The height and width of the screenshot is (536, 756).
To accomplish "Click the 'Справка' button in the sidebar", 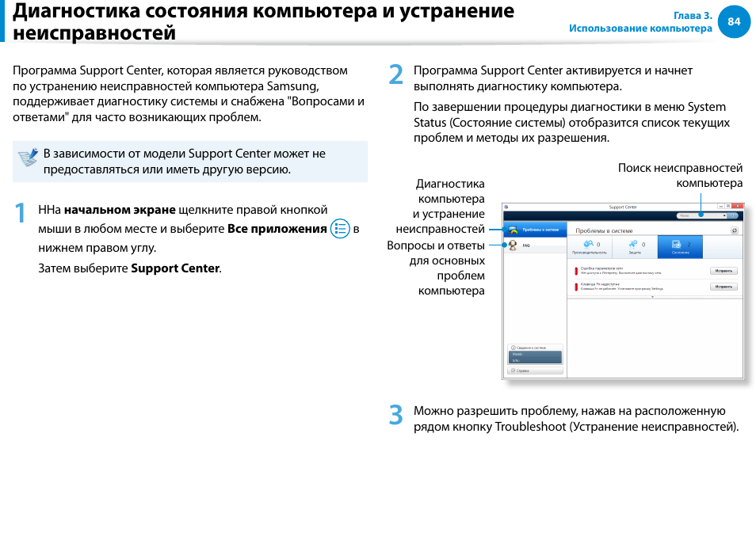I will (x=535, y=371).
